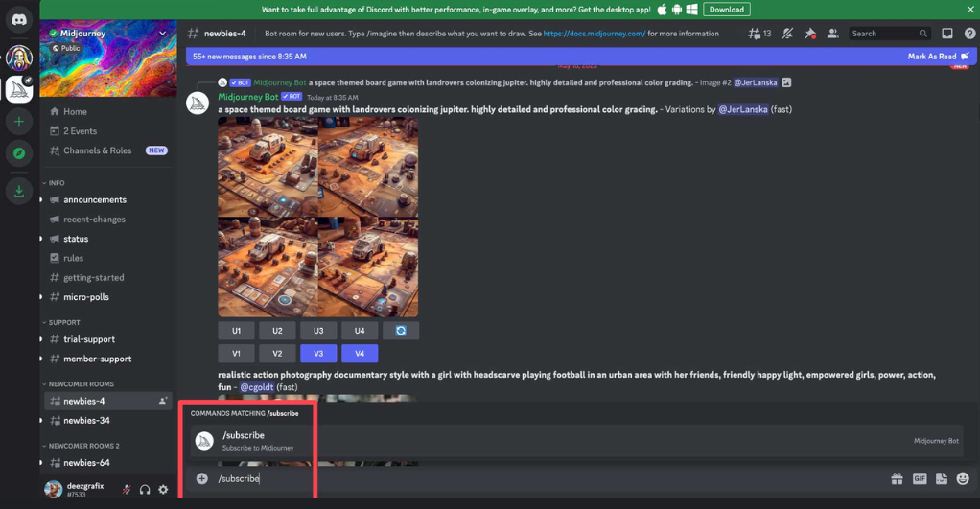Click the Add a Server plus icon
980x509 pixels.
coord(19,122)
